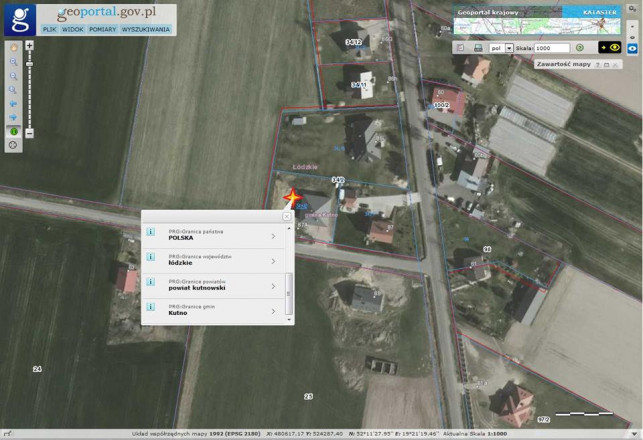Open the 'pol' language dropdown
Screen dimensions: 643x440
click(x=501, y=48)
